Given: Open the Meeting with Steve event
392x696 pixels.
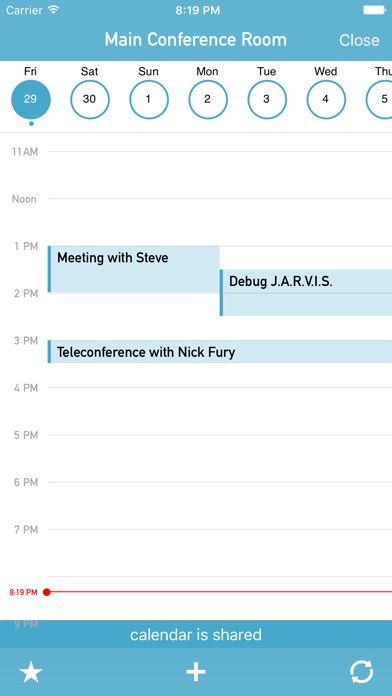Looking at the screenshot, I should pyautogui.click(x=134, y=269).
